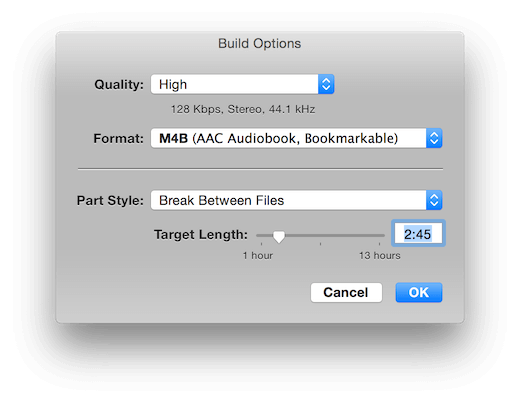Open the M4B Format dropdown menu

click(x=296, y=138)
